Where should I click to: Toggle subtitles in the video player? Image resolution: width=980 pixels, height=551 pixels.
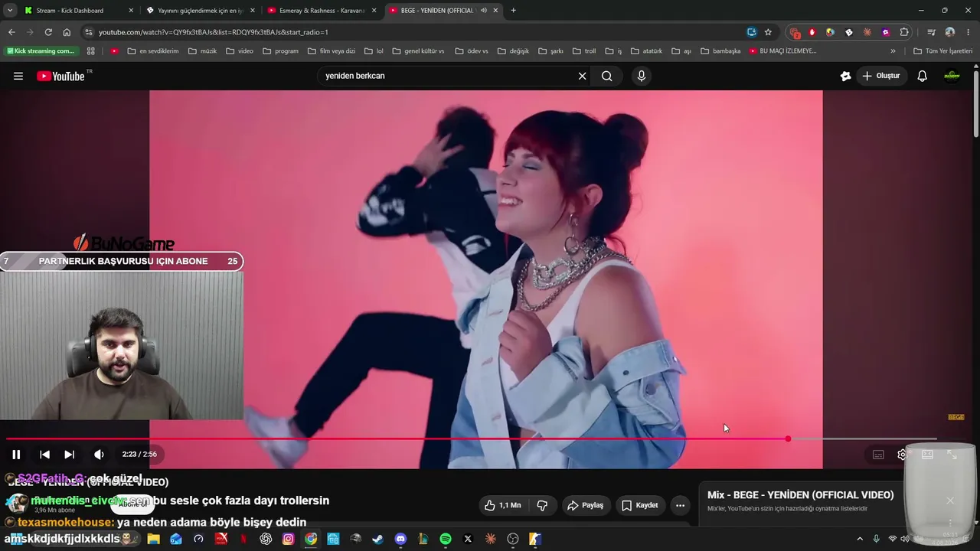coord(878,455)
